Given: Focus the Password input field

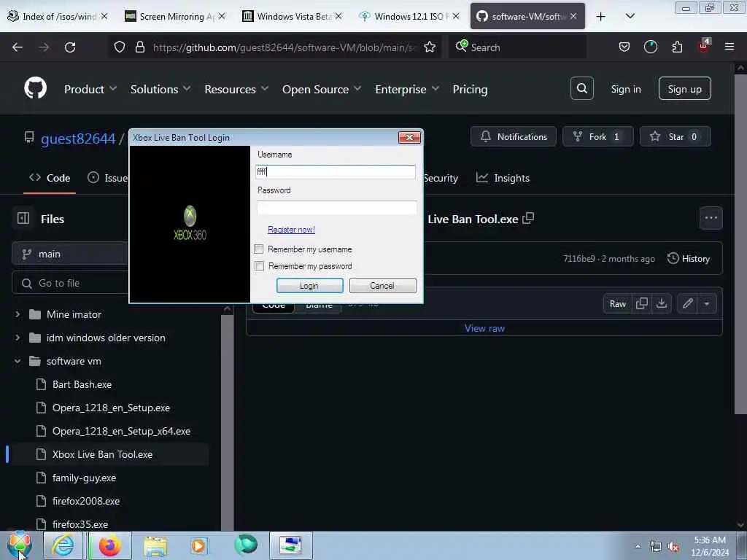Looking at the screenshot, I should click(337, 208).
